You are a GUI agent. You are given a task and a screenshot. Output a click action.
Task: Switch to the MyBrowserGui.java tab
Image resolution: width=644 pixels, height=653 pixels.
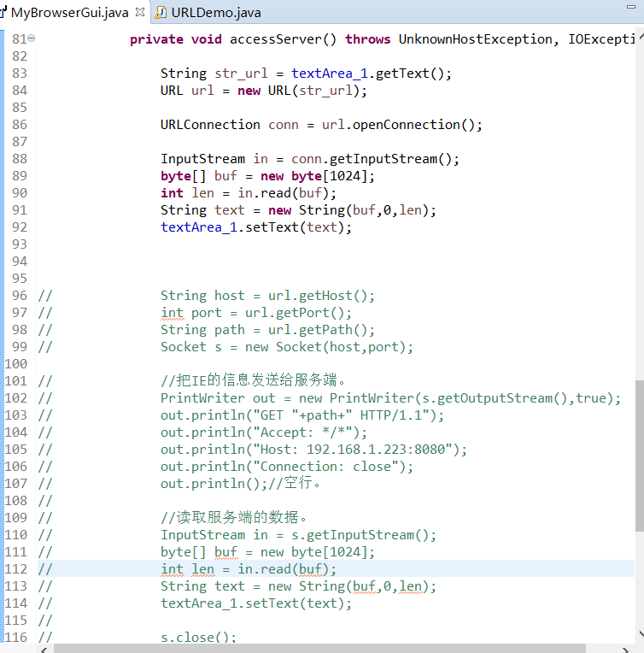pos(69,13)
